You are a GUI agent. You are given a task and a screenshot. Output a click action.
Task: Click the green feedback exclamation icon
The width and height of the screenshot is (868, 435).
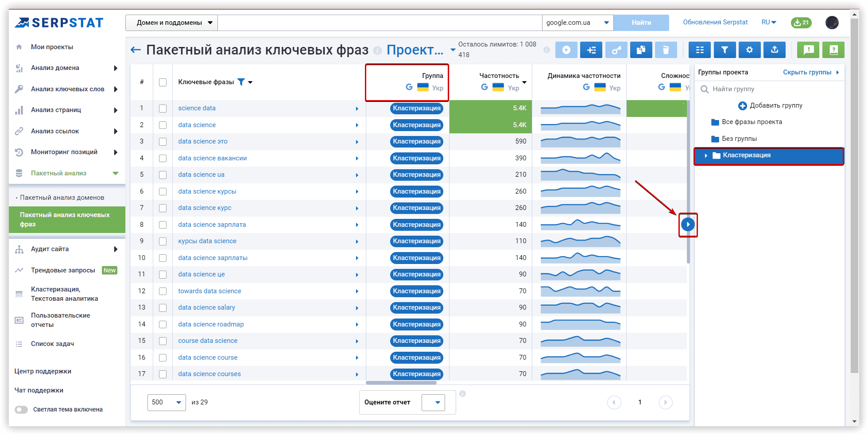tap(808, 50)
